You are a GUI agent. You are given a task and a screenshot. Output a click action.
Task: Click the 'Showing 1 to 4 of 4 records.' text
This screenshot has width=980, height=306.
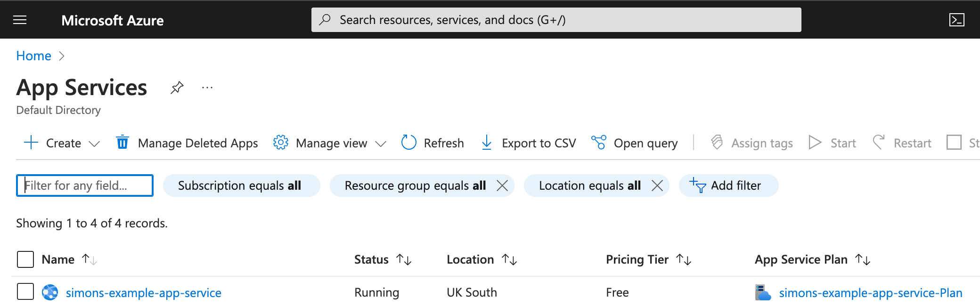(x=92, y=223)
